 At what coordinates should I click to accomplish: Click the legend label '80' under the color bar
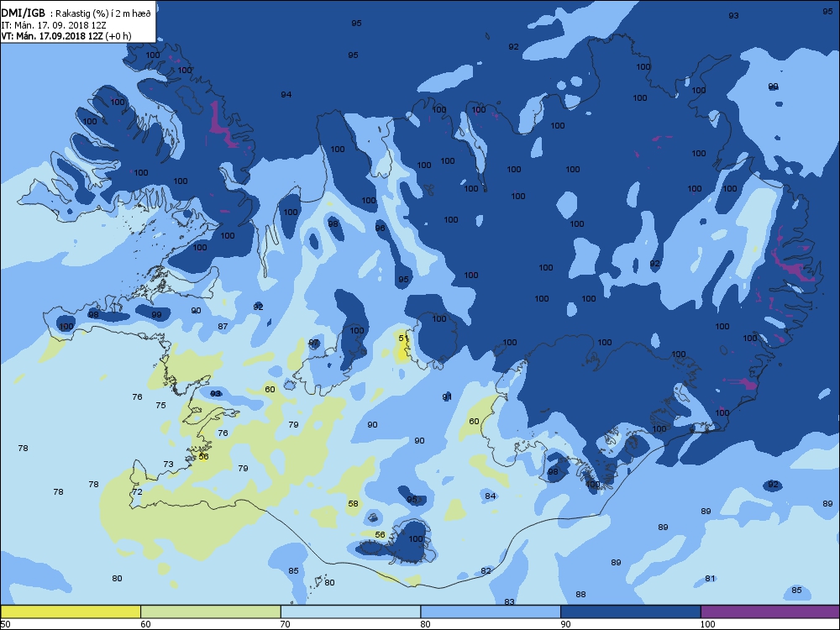[425, 623]
